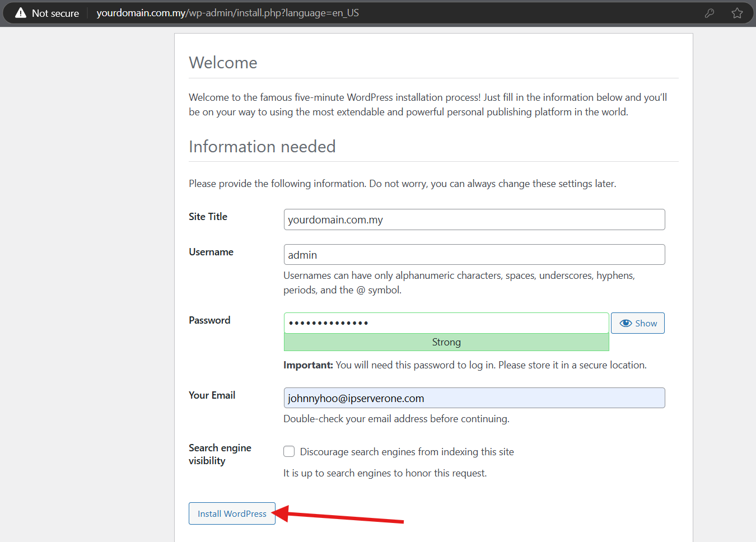Show the password using the eye toggle

coord(638,323)
